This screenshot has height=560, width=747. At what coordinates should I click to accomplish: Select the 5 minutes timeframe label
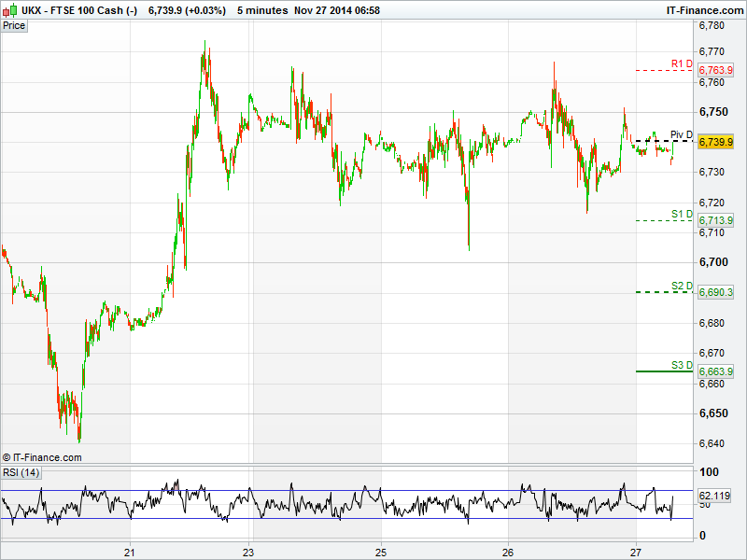262,9
